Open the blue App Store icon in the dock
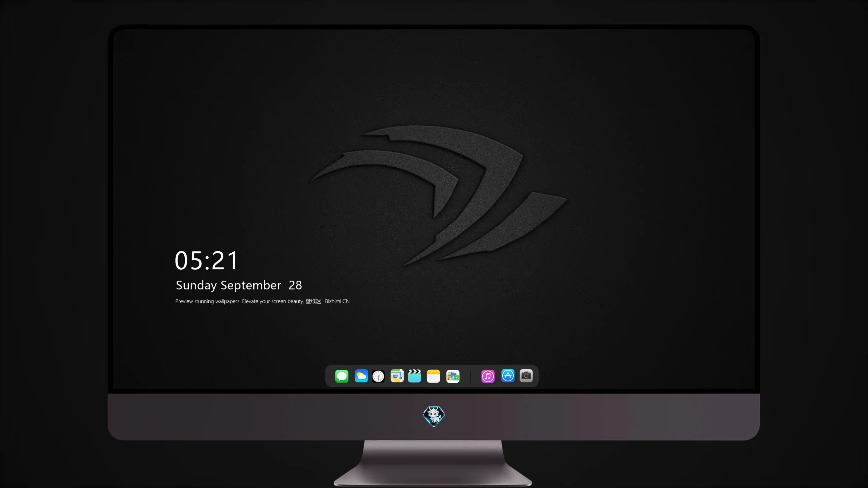The width and height of the screenshot is (868, 488). point(508,376)
